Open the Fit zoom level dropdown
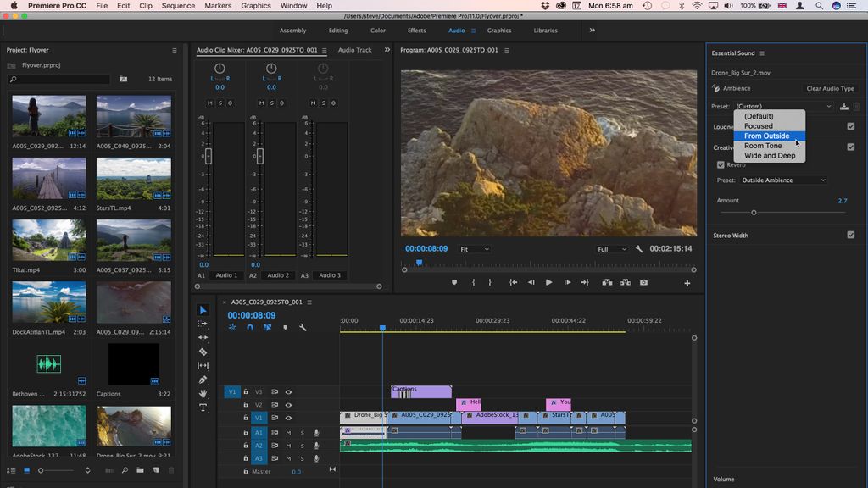Screen dimensions: 868x488 (475, 248)
